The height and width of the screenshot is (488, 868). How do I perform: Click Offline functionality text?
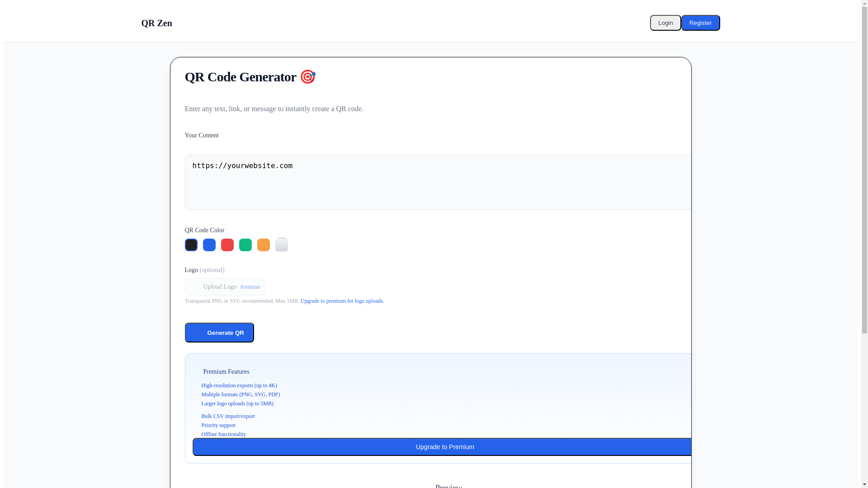click(223, 434)
